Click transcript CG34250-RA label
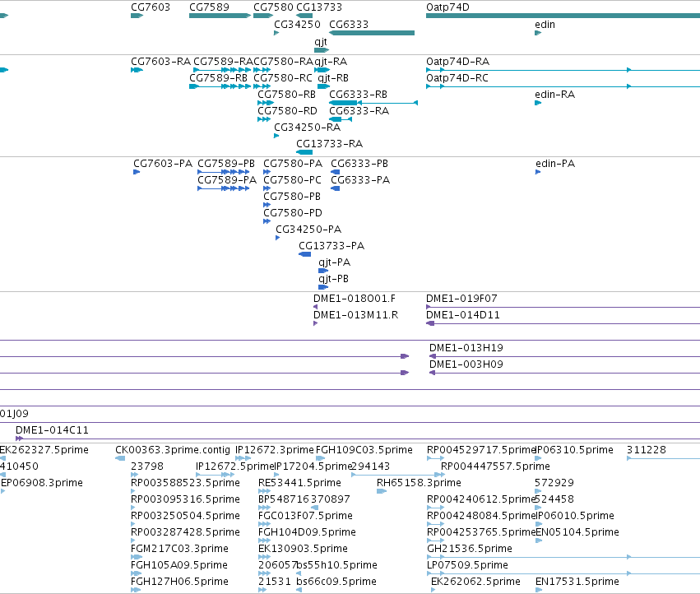This screenshot has height=594, width=700. pyautogui.click(x=307, y=128)
